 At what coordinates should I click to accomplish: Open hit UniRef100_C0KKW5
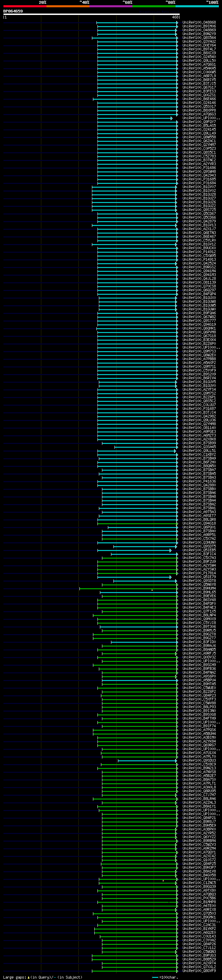199,72
